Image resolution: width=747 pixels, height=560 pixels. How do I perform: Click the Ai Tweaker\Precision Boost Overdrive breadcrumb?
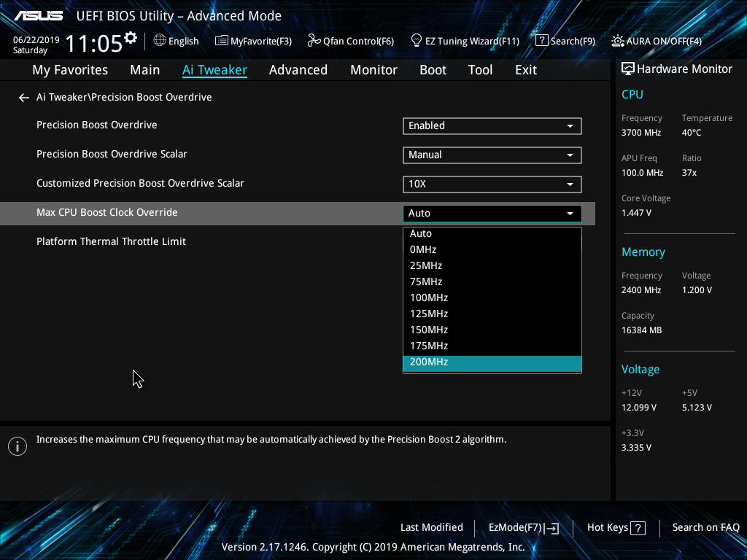(x=124, y=97)
